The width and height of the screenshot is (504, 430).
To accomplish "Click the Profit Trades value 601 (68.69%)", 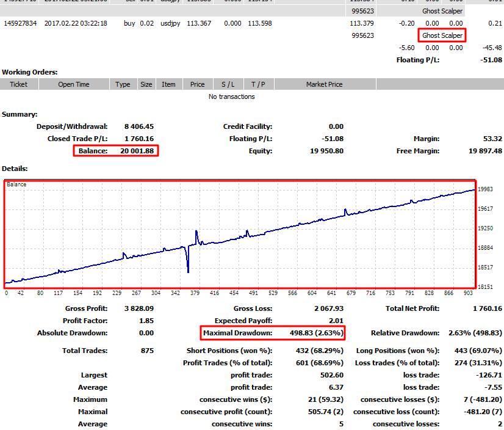I will pos(320,363).
